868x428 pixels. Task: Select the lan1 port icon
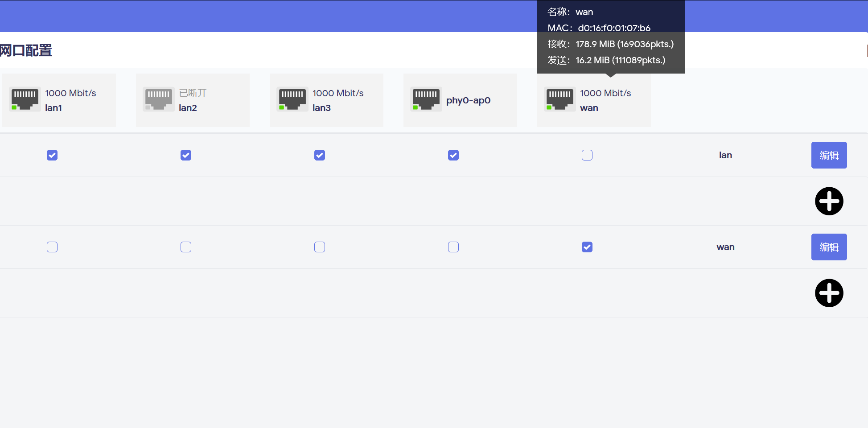25,99
